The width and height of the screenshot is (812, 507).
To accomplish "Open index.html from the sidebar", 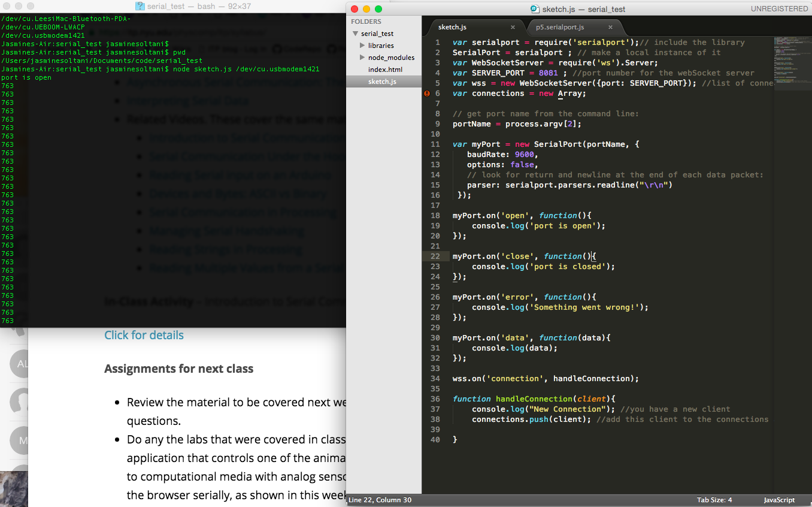I will pos(385,70).
